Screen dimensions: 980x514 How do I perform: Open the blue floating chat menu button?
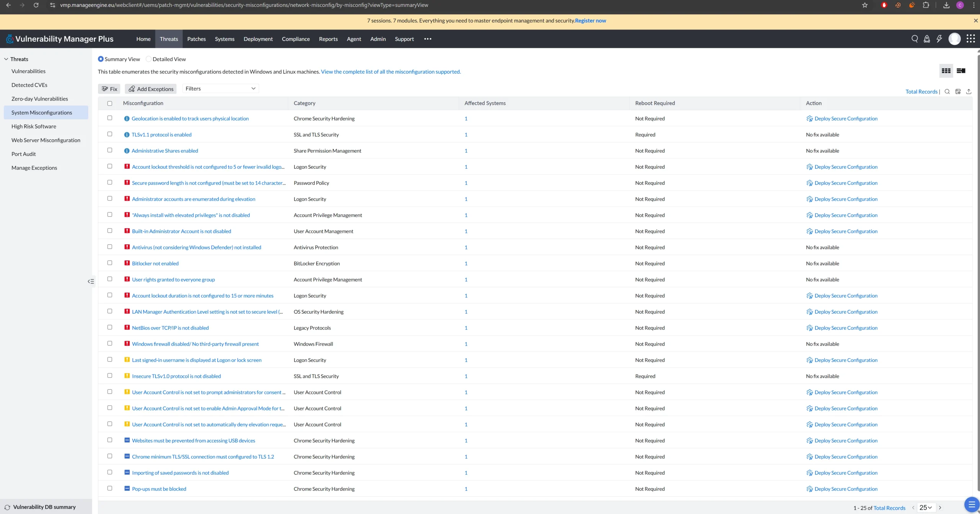point(972,504)
